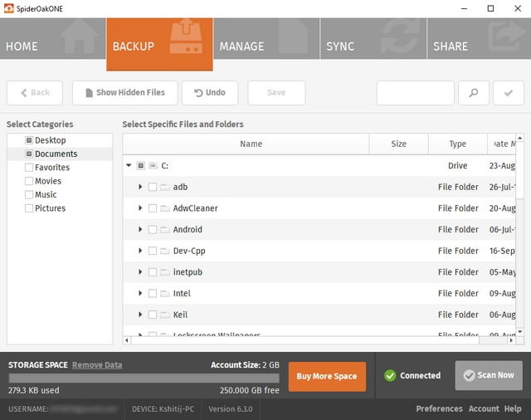Expand the AdwCleaner folder
The image size is (531, 420).
pyautogui.click(x=140, y=208)
